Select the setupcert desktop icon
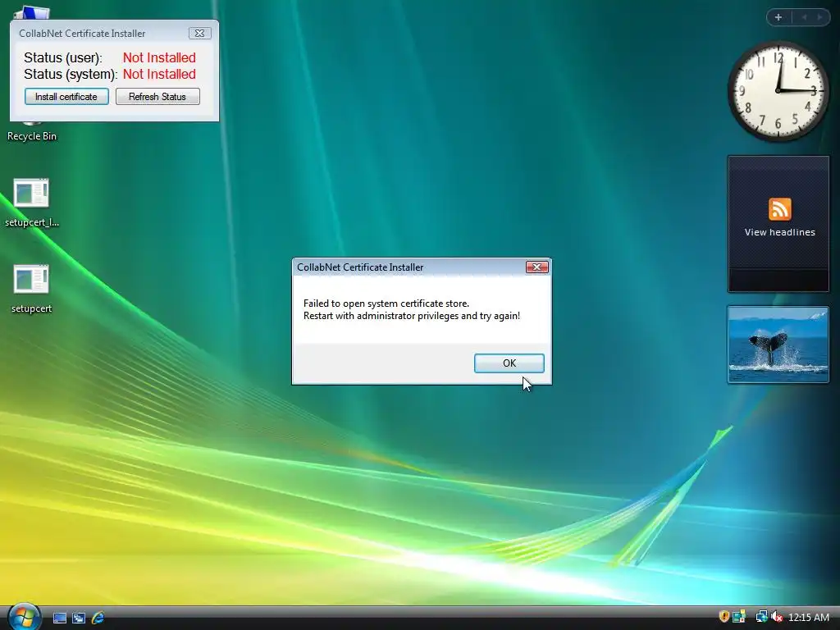 (32, 289)
